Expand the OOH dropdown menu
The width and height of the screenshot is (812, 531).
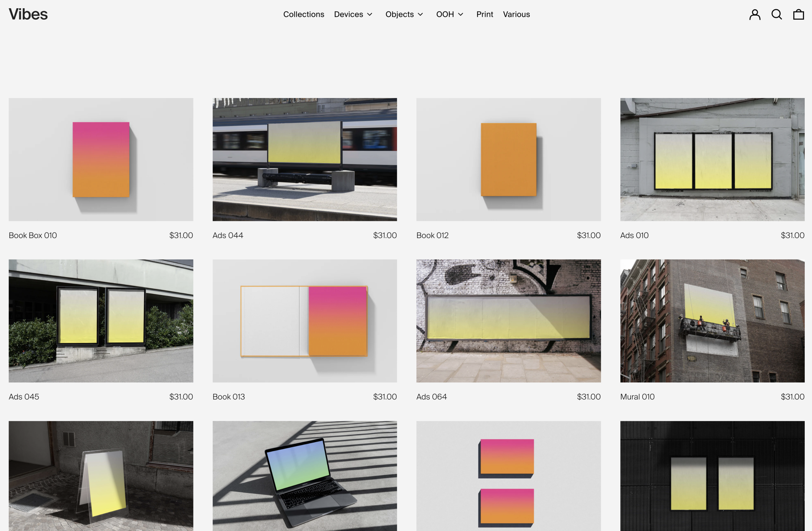(449, 14)
